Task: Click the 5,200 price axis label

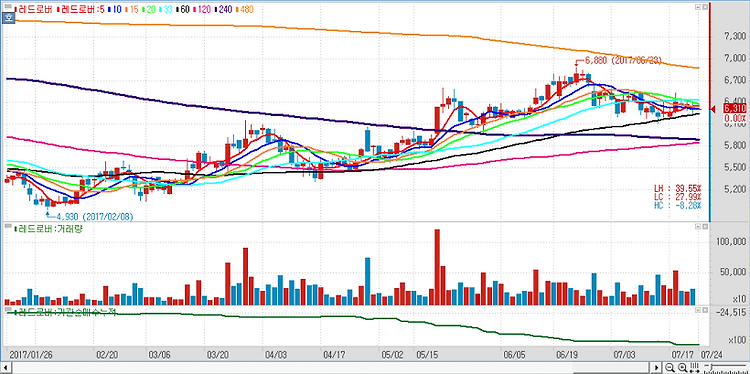Action: [x=734, y=189]
